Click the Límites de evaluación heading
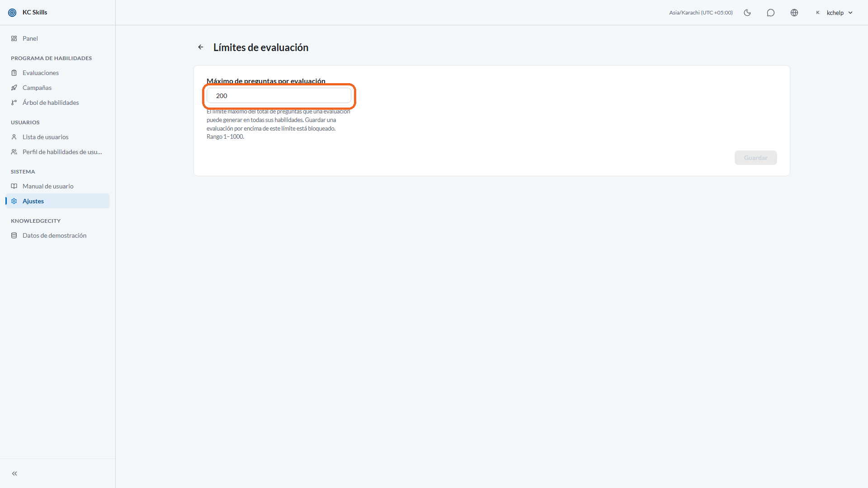The width and height of the screenshot is (868, 488). [261, 47]
